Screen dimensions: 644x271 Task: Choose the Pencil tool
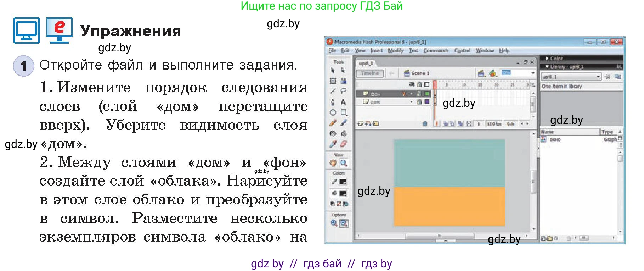333,123
